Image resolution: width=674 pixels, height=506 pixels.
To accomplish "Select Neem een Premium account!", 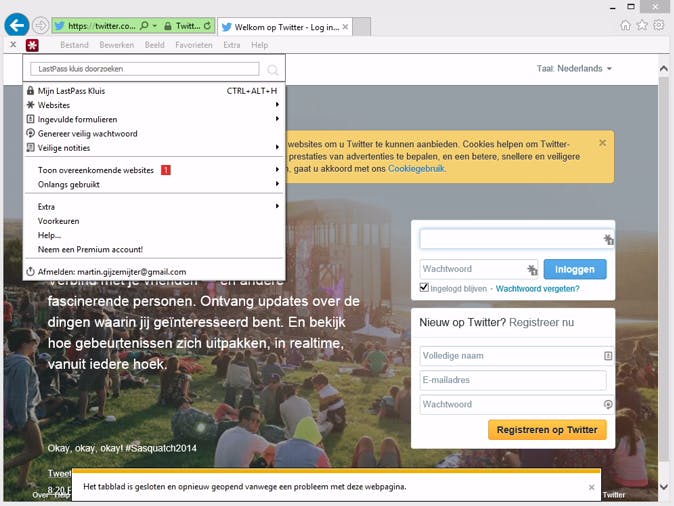I will pyautogui.click(x=154, y=249).
